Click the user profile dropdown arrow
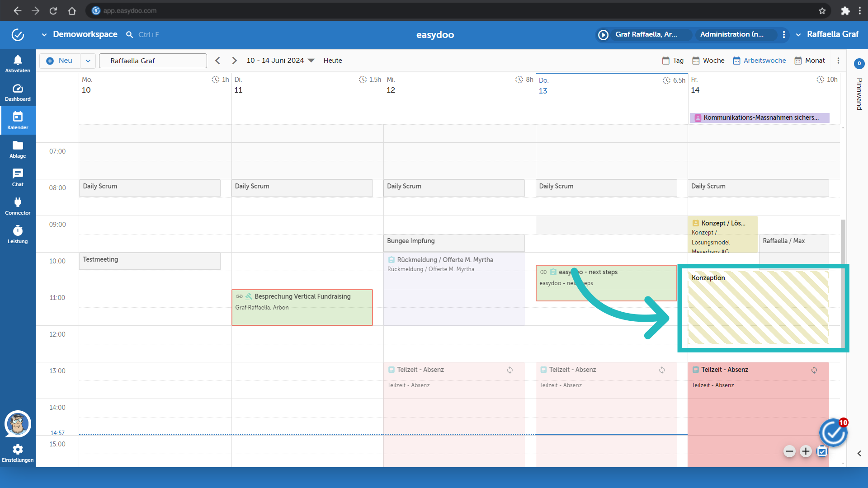 coord(799,34)
